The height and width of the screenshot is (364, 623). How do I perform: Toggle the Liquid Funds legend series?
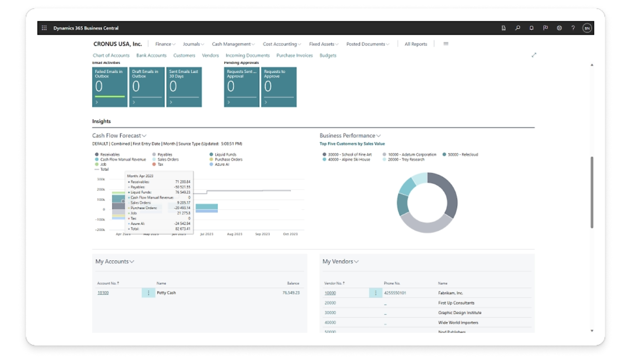coord(225,155)
